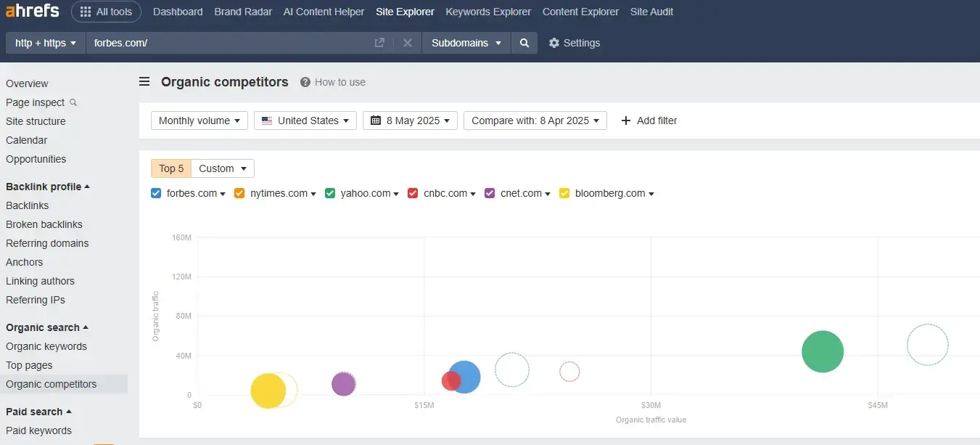Click the How to use help icon

(305, 82)
